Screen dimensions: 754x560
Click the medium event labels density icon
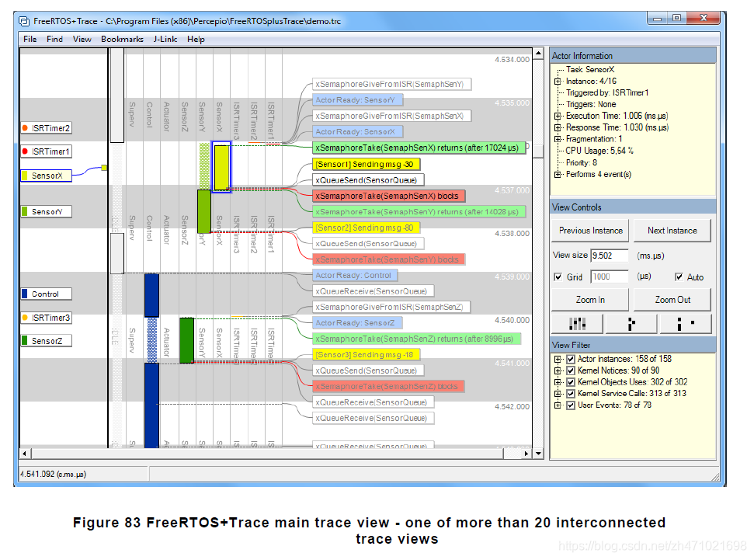pos(631,324)
